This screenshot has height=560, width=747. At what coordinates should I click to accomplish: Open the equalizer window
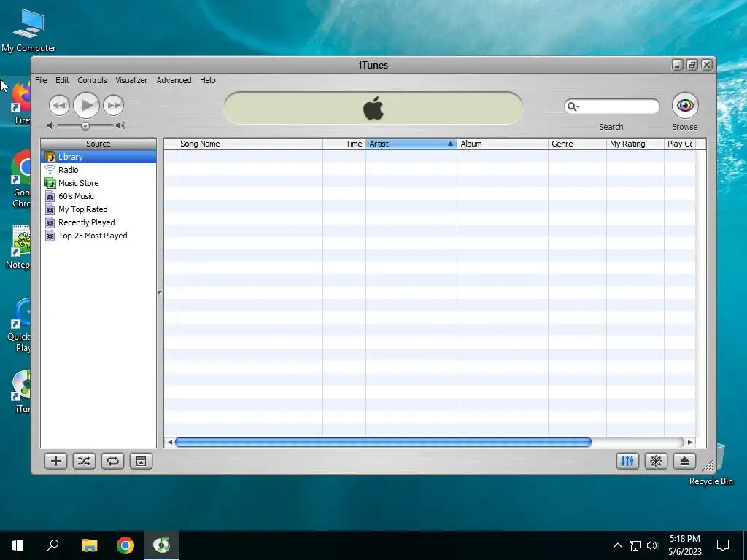point(627,461)
